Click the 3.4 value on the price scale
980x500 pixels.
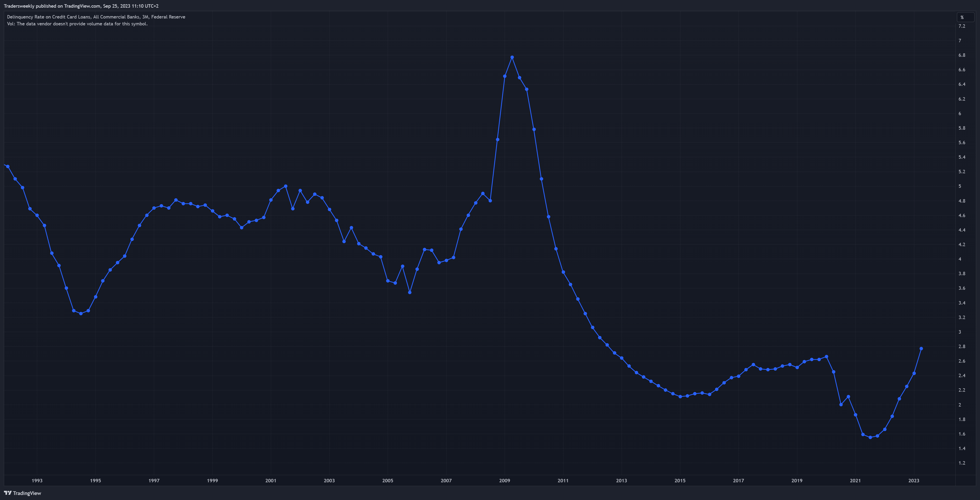coord(962,303)
